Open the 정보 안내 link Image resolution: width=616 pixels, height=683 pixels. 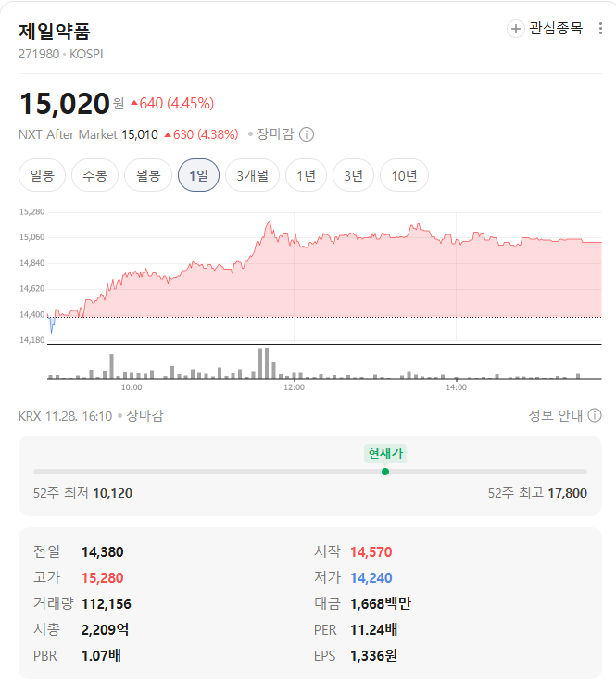click(x=555, y=415)
